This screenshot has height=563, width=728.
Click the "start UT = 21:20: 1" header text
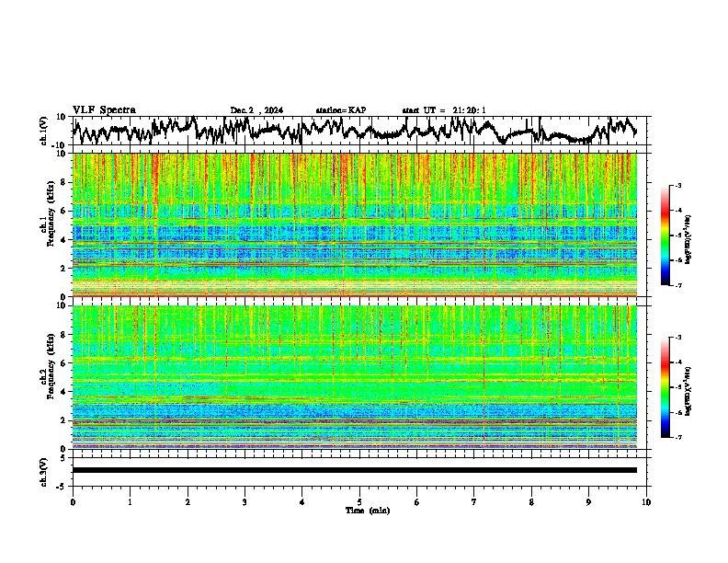click(x=444, y=110)
